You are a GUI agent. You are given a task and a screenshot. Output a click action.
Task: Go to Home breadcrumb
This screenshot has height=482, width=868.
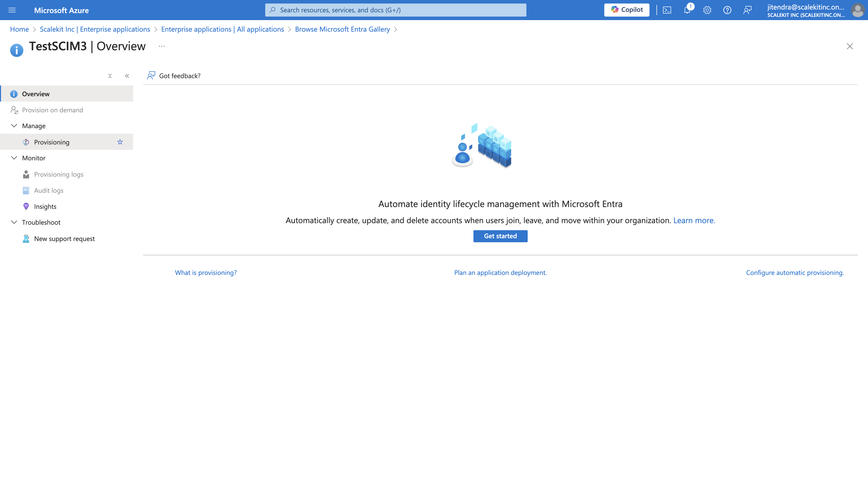(20, 29)
